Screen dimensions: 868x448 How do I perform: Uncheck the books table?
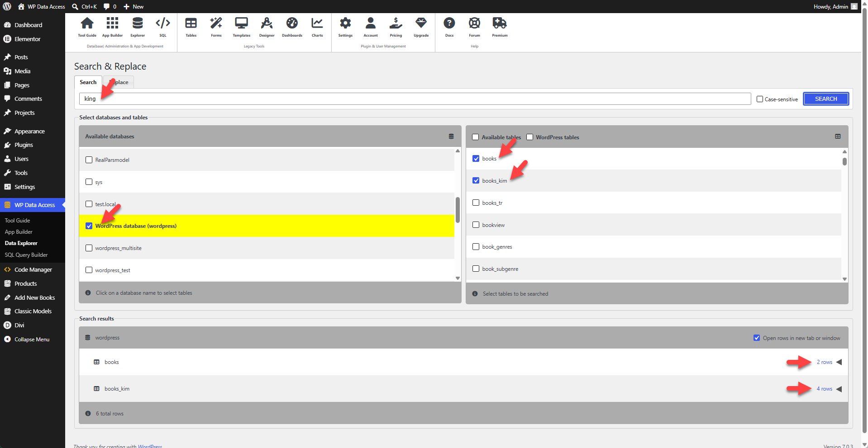click(x=476, y=159)
